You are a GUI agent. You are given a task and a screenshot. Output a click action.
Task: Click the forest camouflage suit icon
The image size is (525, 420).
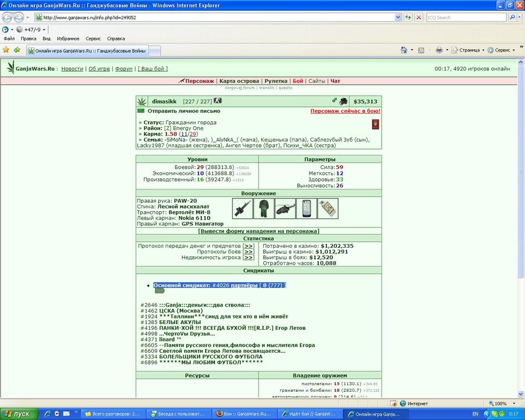tap(264, 208)
